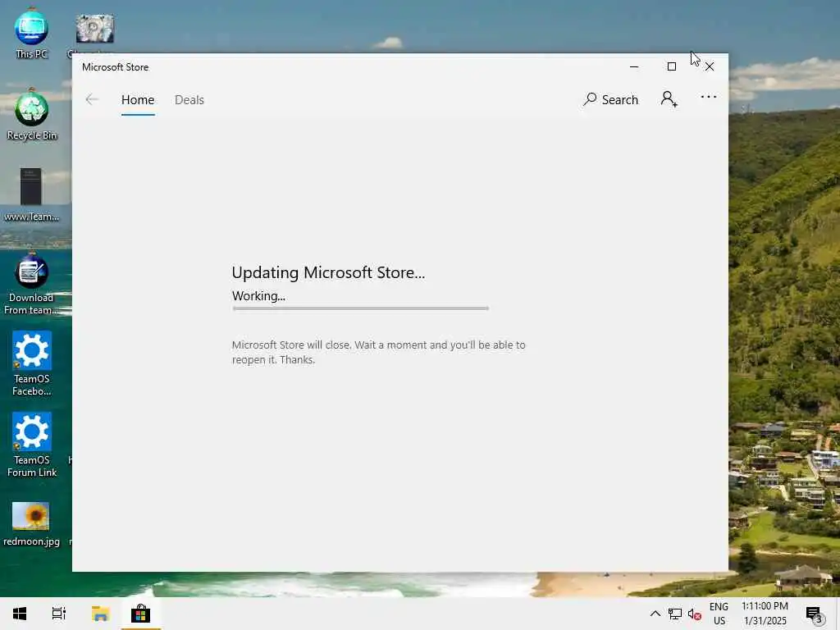Go back using the Store back arrow
The height and width of the screenshot is (630, 840).
(x=92, y=99)
